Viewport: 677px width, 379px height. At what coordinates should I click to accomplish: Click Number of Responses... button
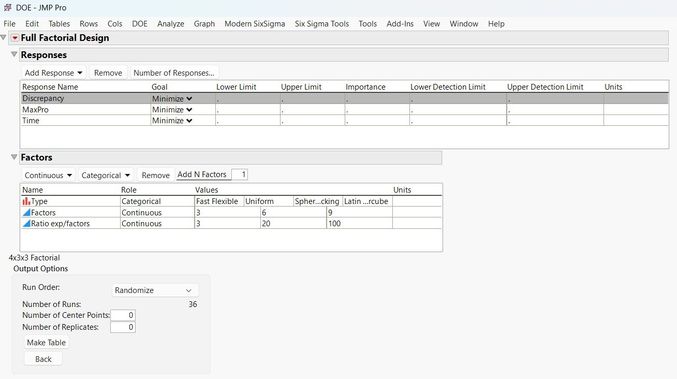point(174,73)
